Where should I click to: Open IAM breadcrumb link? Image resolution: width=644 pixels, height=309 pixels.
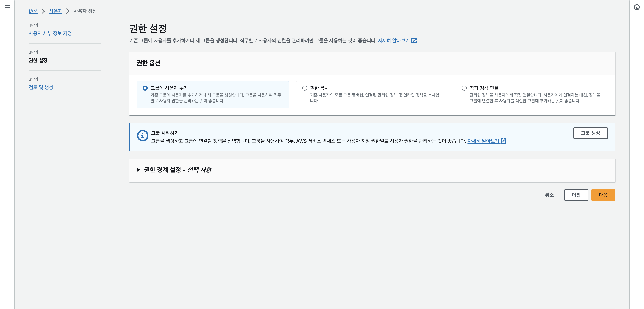pyautogui.click(x=33, y=11)
